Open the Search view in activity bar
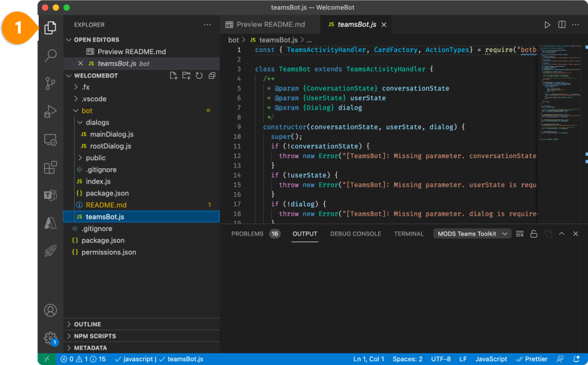 point(50,55)
